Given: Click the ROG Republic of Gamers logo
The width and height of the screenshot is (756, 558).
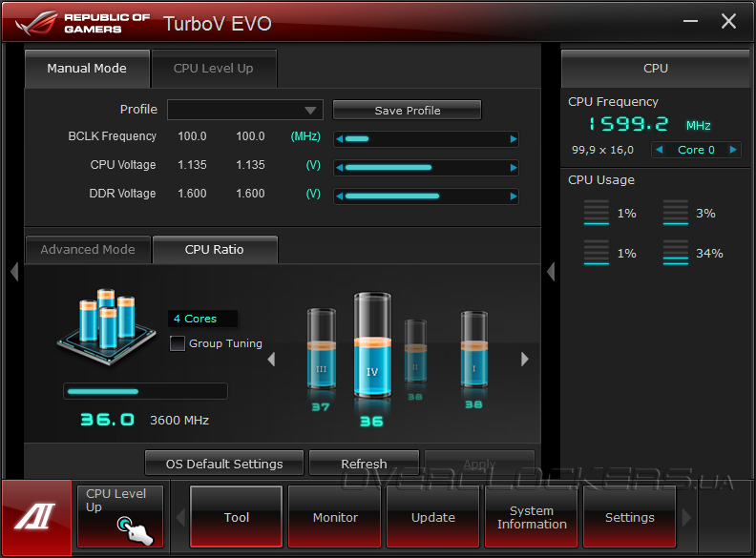Looking at the screenshot, I should click(x=82, y=23).
